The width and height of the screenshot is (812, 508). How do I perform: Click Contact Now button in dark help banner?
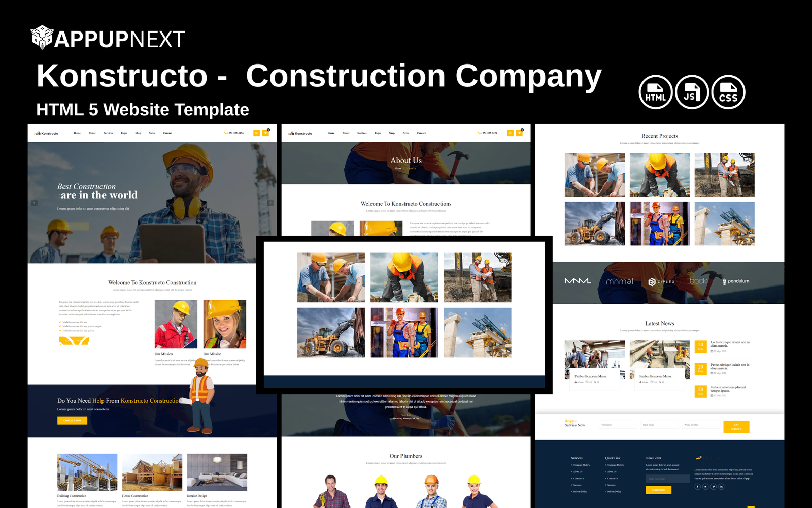[x=72, y=421]
